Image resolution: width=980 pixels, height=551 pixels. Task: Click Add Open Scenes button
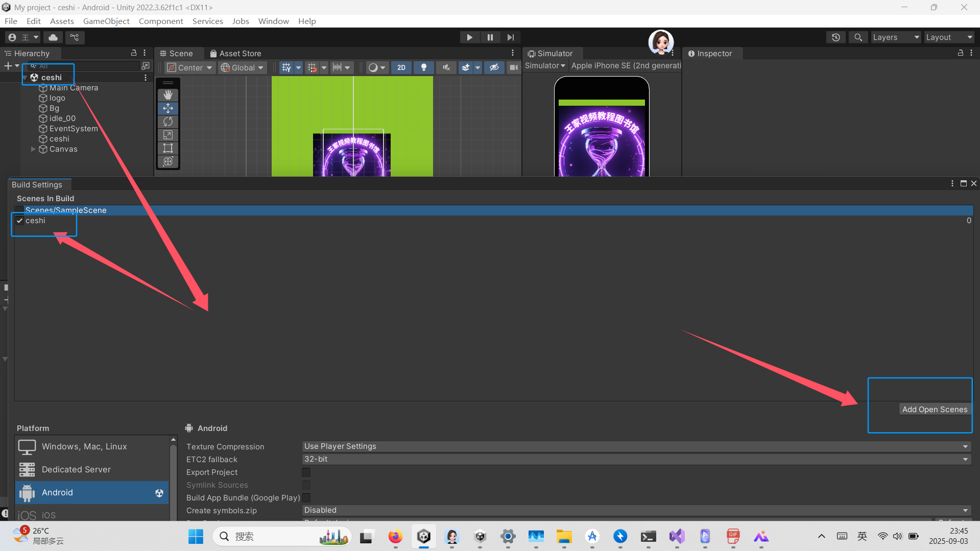[x=935, y=410]
